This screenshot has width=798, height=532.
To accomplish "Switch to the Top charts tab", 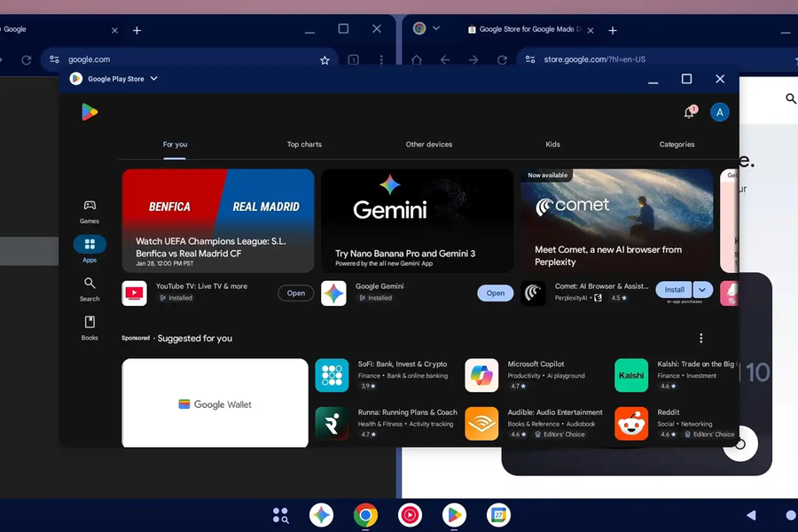I will click(x=304, y=145).
